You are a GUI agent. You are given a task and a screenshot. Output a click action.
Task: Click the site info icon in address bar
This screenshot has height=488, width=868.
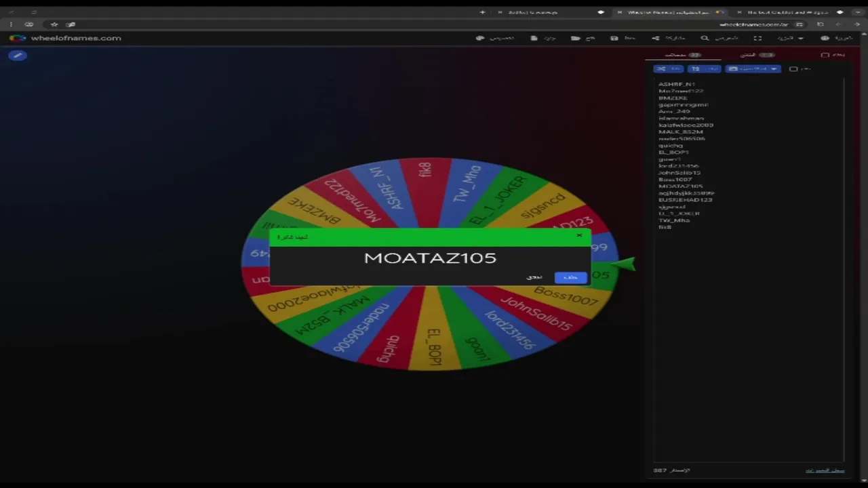click(x=799, y=24)
